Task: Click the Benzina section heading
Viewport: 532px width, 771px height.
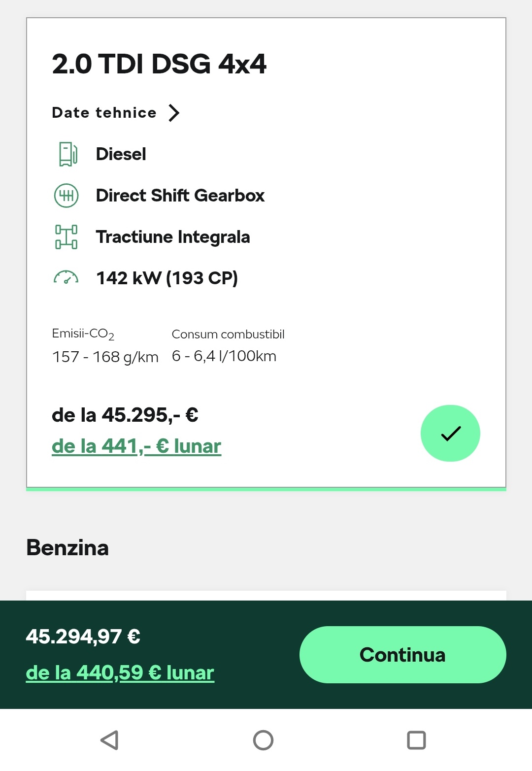Action: pos(67,548)
